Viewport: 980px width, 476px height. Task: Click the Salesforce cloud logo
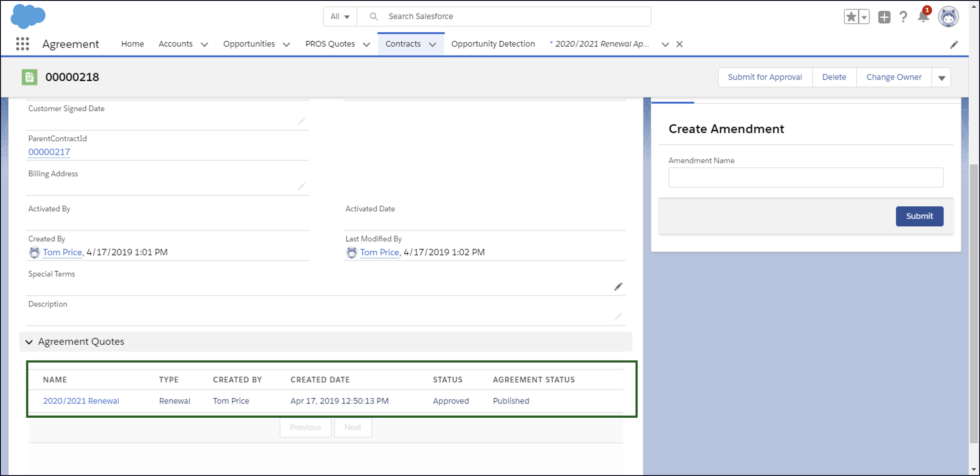(28, 17)
